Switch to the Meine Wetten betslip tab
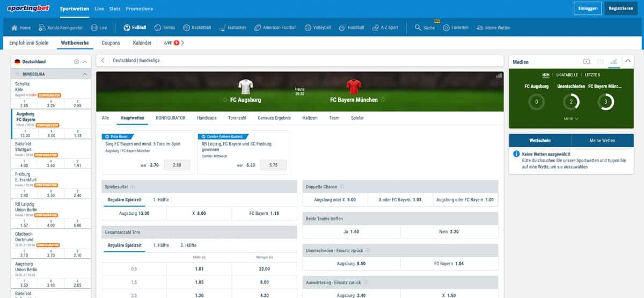The width and height of the screenshot is (644, 298). pos(602,140)
